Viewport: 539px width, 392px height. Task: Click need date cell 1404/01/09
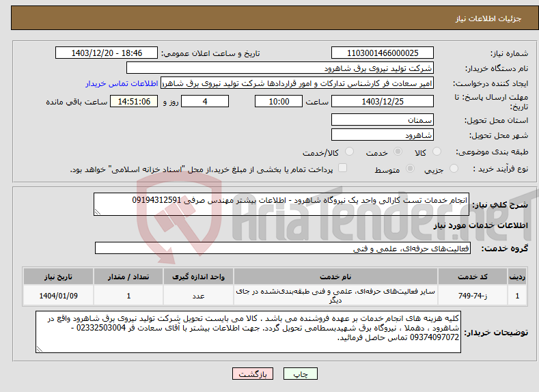pos(59,296)
